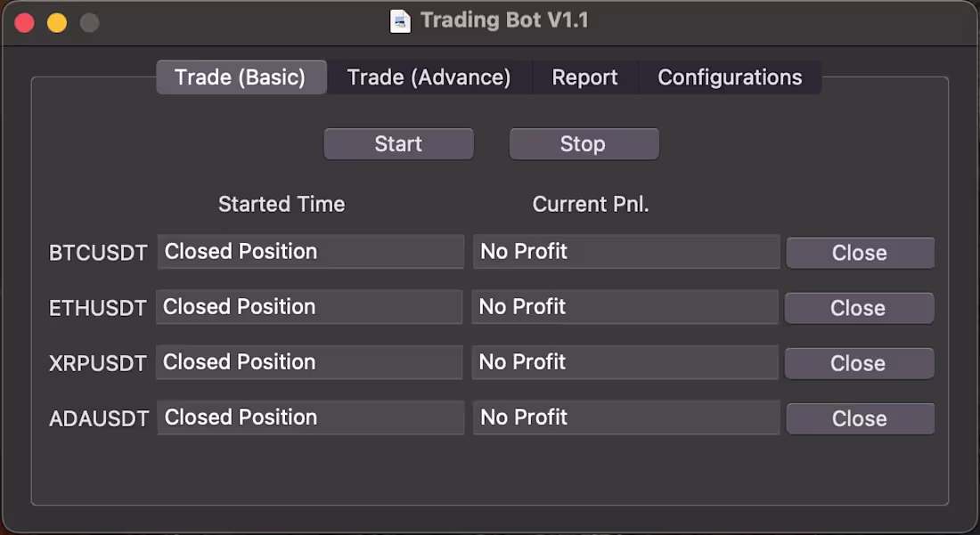This screenshot has height=535, width=980.
Task: Click the XRPUSDT No Profit field
Action: point(625,362)
